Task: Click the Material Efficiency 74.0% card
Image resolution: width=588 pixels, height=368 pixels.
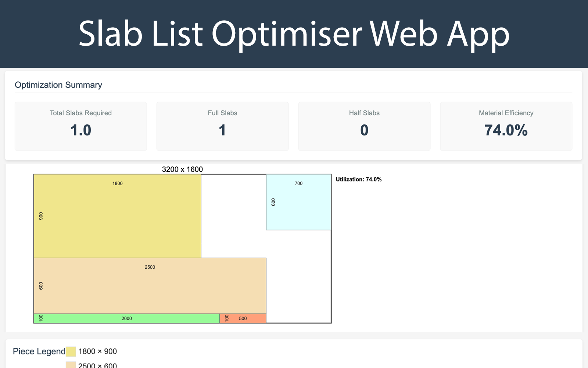Action: point(506,126)
